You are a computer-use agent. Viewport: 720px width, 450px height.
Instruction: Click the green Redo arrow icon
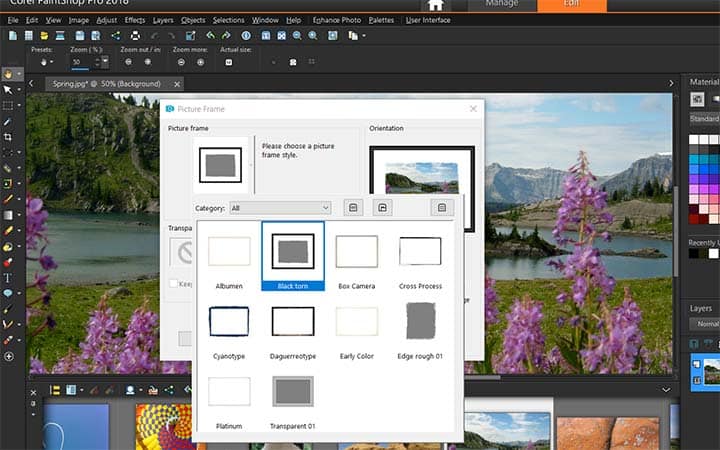click(x=226, y=36)
